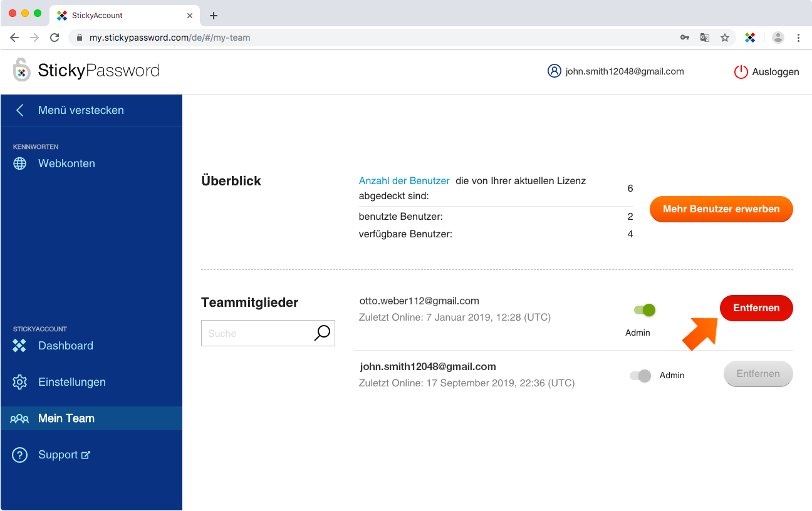Click the Webkonten globe icon
Viewport: 812px width, 511px height.
coord(20,163)
